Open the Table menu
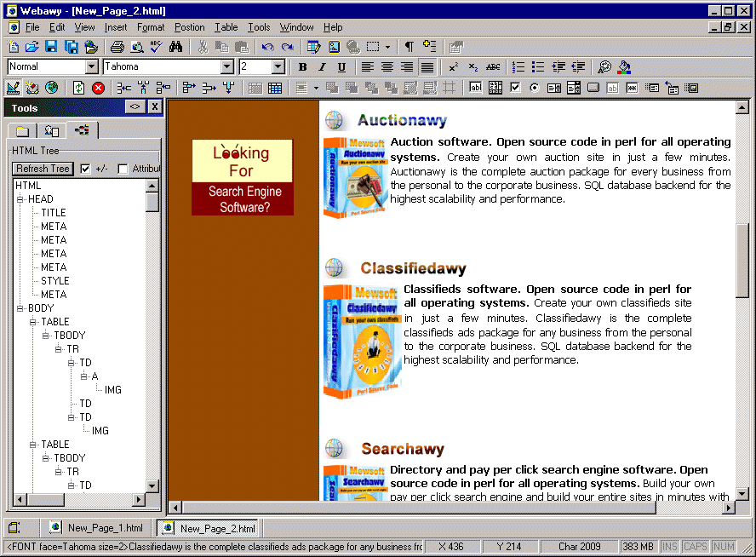 pyautogui.click(x=226, y=27)
